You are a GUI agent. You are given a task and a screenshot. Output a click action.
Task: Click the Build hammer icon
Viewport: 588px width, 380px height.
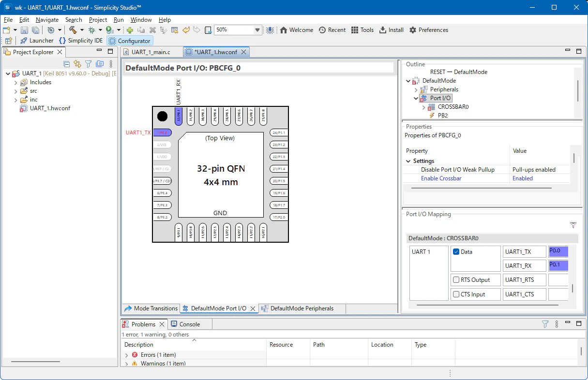point(73,30)
